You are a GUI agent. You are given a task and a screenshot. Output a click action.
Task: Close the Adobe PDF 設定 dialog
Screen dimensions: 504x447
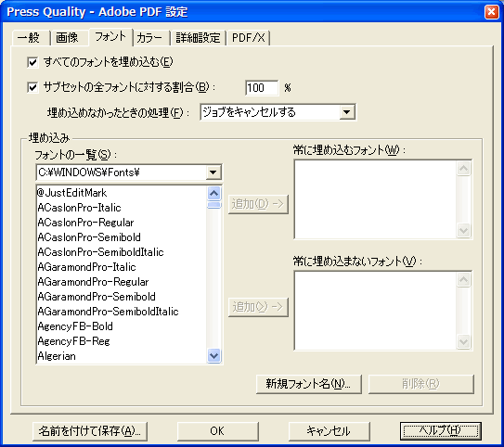click(x=491, y=12)
